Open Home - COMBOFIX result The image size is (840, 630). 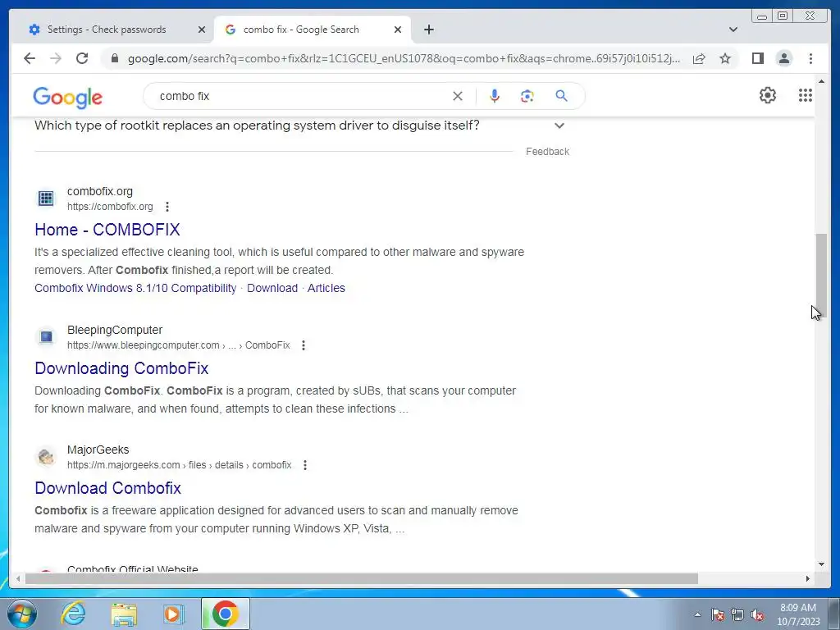[x=107, y=230]
